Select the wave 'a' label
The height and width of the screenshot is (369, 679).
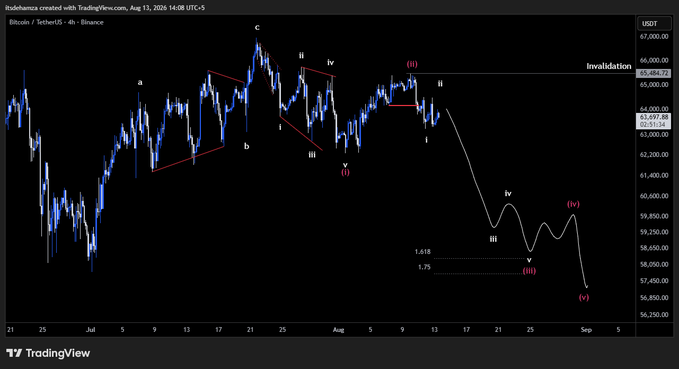[x=140, y=82]
